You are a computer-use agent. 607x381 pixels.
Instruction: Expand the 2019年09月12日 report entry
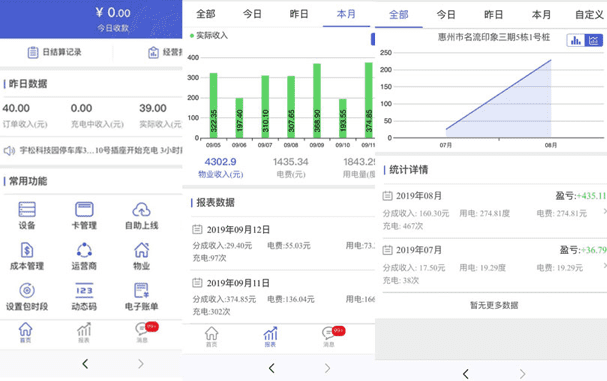[282, 244]
